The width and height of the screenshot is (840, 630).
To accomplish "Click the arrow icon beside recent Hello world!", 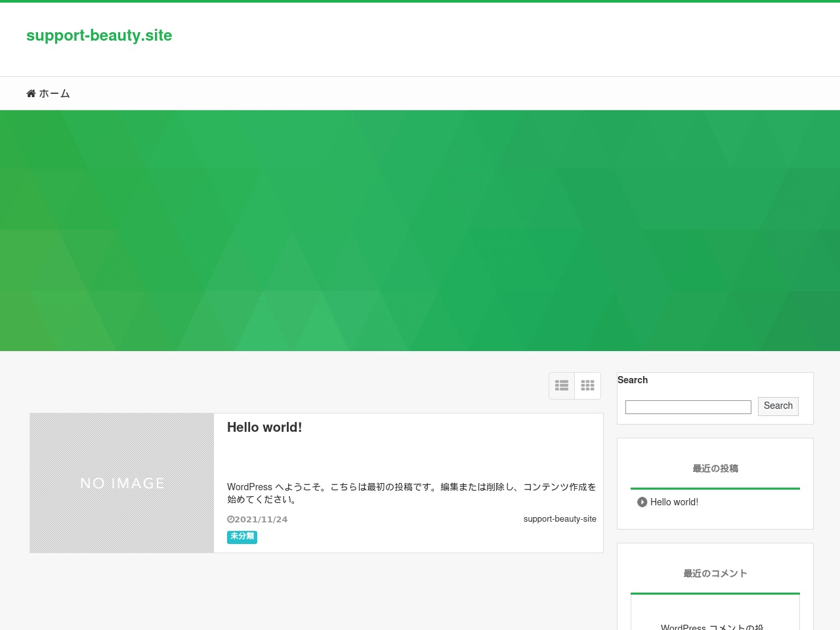I will (x=642, y=502).
